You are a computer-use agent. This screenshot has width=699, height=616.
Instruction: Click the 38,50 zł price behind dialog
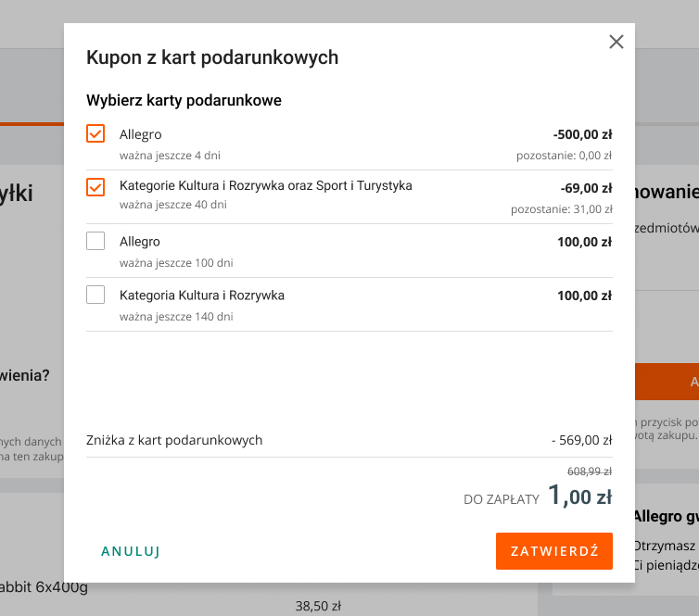(318, 606)
